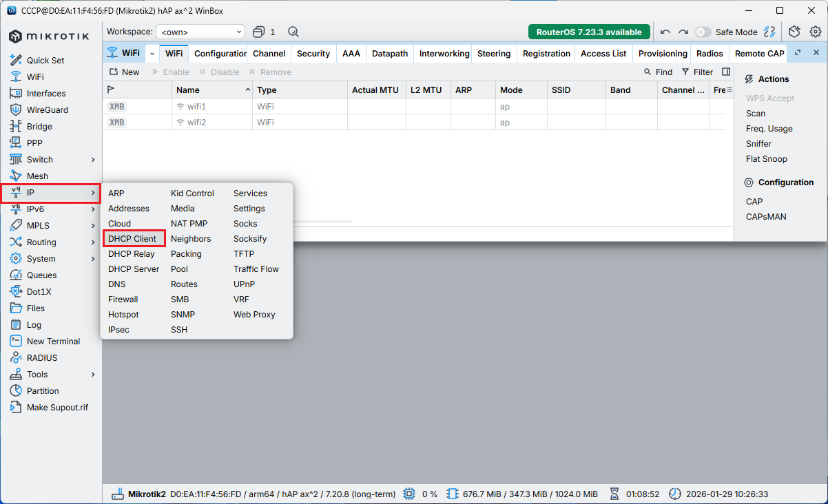Click the New button
Screen dimensions: 828x504
coord(124,72)
